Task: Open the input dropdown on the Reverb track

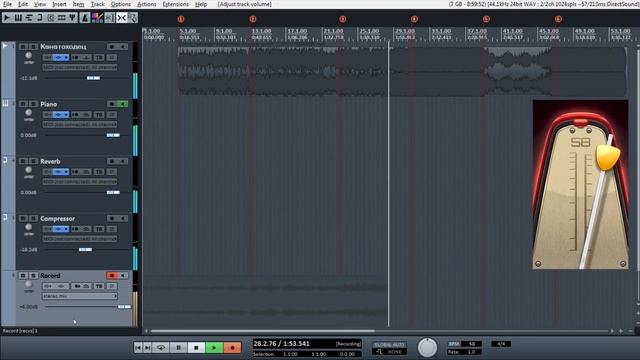Action: pos(80,182)
